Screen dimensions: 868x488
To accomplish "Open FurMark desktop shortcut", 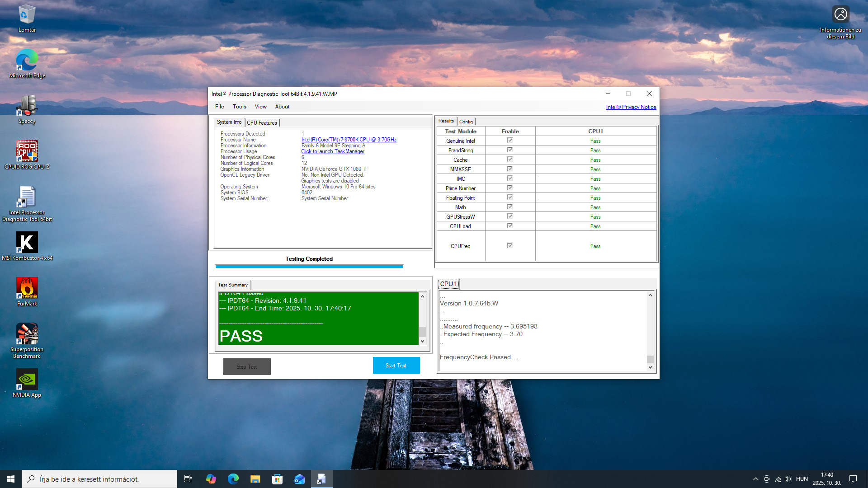I will click(x=27, y=289).
